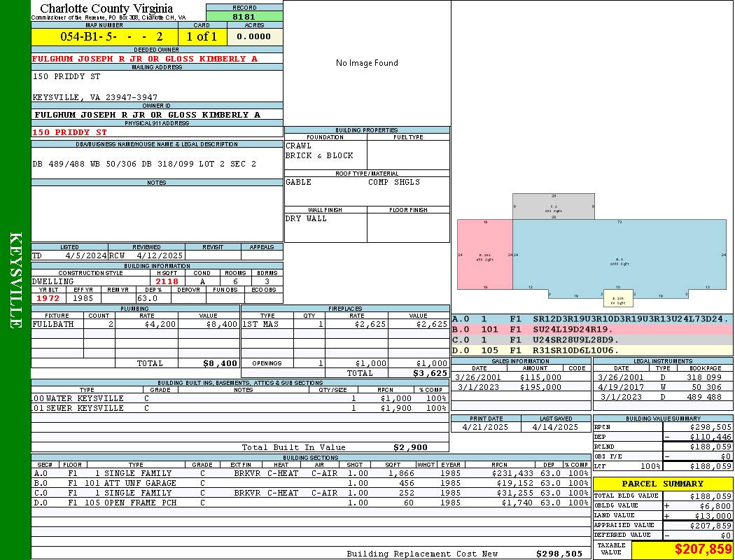
Task: Click RPCN value $298,505 in summary
Action: 710,428
